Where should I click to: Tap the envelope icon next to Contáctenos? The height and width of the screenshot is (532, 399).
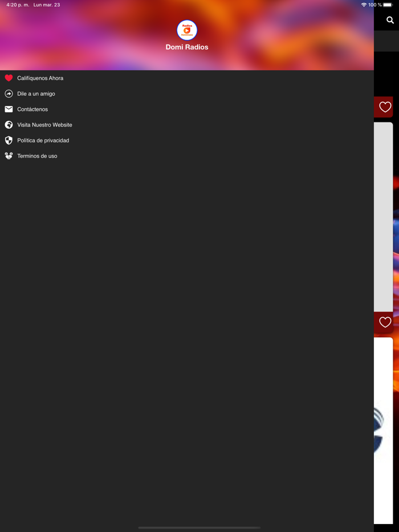[9, 109]
